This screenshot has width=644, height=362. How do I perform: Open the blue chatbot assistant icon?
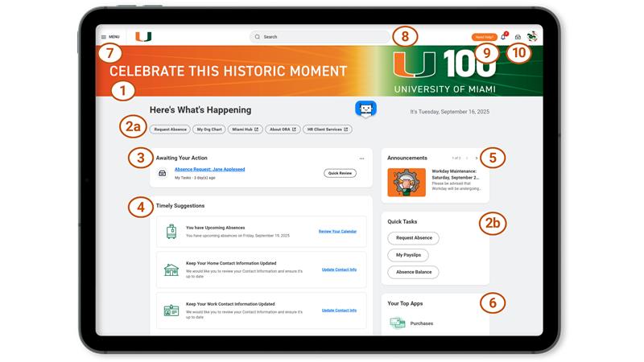click(x=365, y=109)
